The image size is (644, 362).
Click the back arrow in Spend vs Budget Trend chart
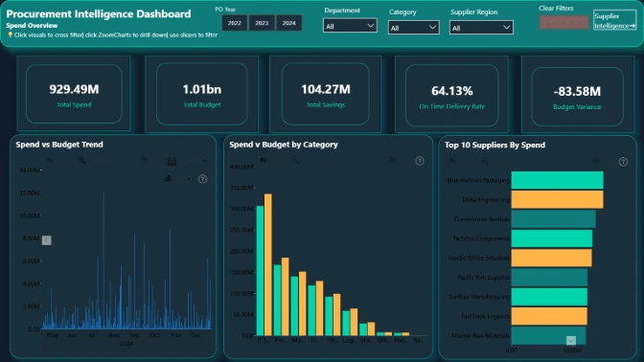[49, 160]
